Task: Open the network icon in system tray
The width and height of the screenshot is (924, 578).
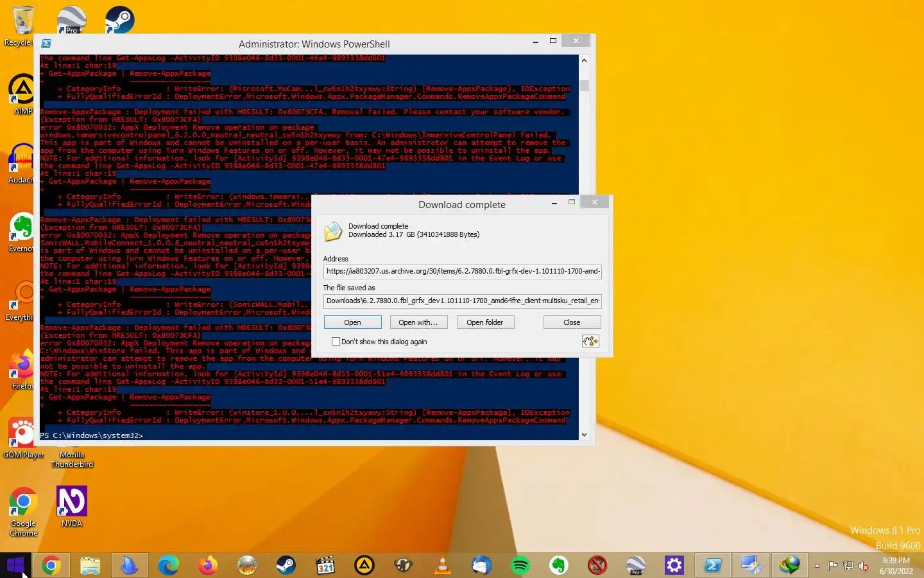Action: (x=848, y=566)
